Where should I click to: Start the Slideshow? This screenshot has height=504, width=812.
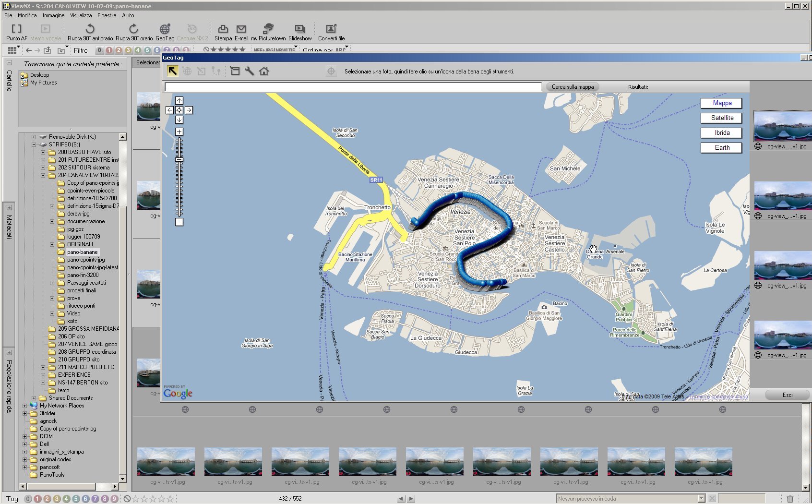coord(300,29)
